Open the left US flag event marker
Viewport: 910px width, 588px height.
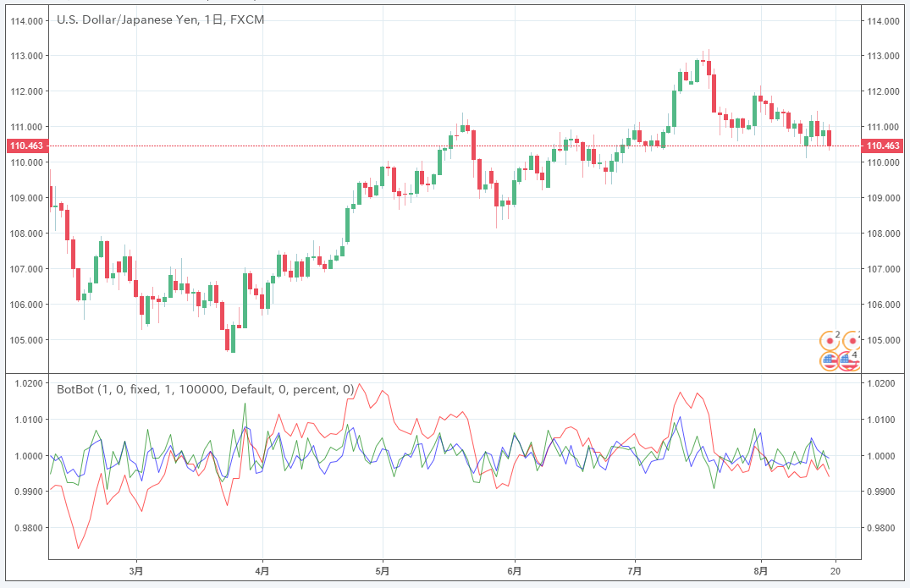coord(830,361)
